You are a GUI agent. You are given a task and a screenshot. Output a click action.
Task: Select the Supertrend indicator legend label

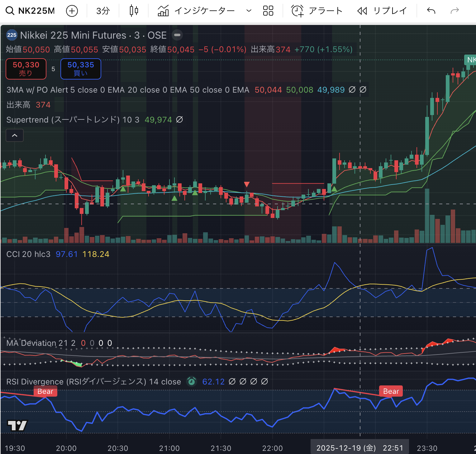(x=63, y=120)
